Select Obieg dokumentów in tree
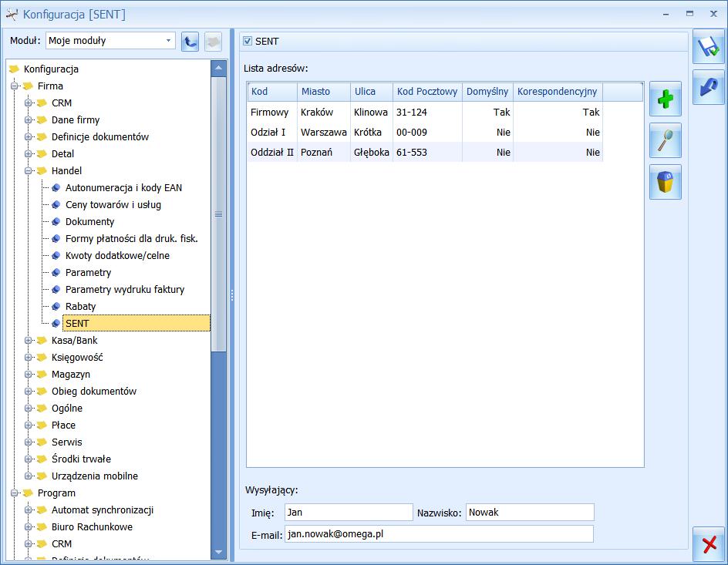728x565 pixels. 94,392
